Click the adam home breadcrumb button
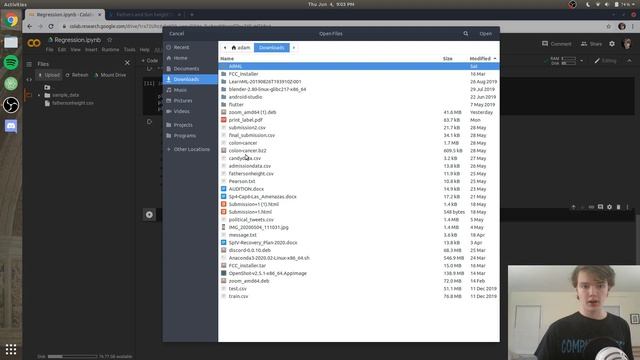 click(x=241, y=48)
